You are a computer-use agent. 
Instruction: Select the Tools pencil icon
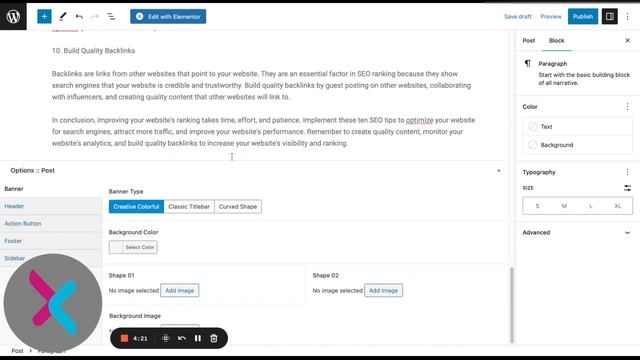62,17
